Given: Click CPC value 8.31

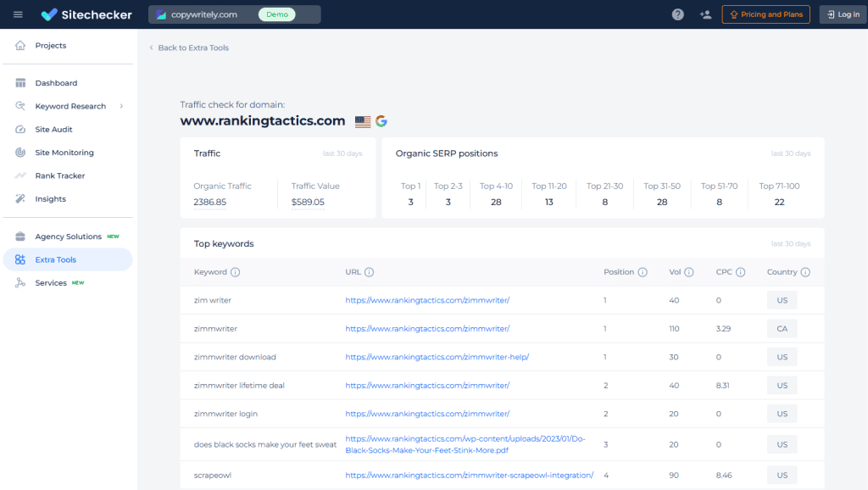Looking at the screenshot, I should pos(722,386).
